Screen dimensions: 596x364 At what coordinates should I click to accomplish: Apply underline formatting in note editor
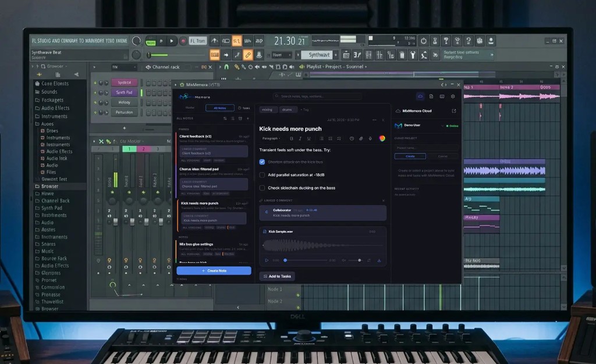308,138
